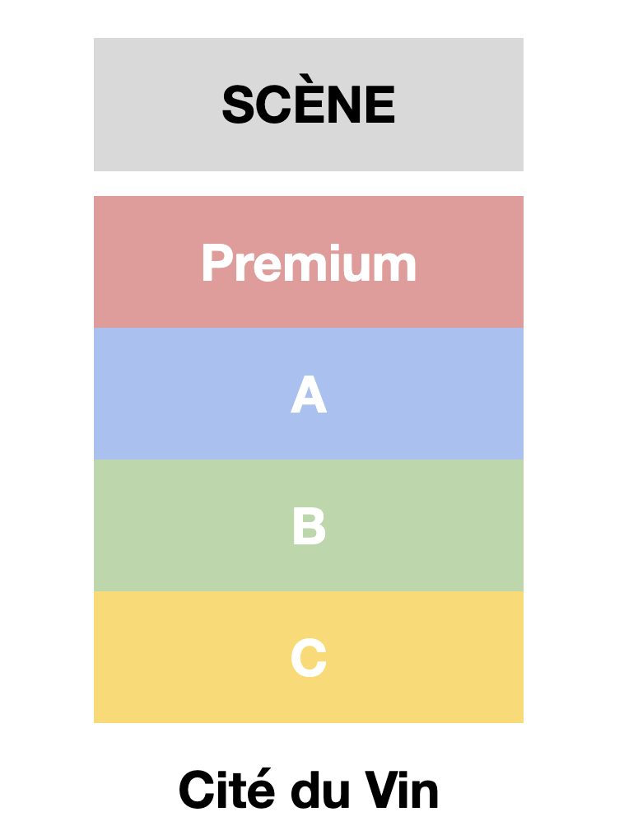Click the white letter C
624x840 pixels.
tap(309, 659)
